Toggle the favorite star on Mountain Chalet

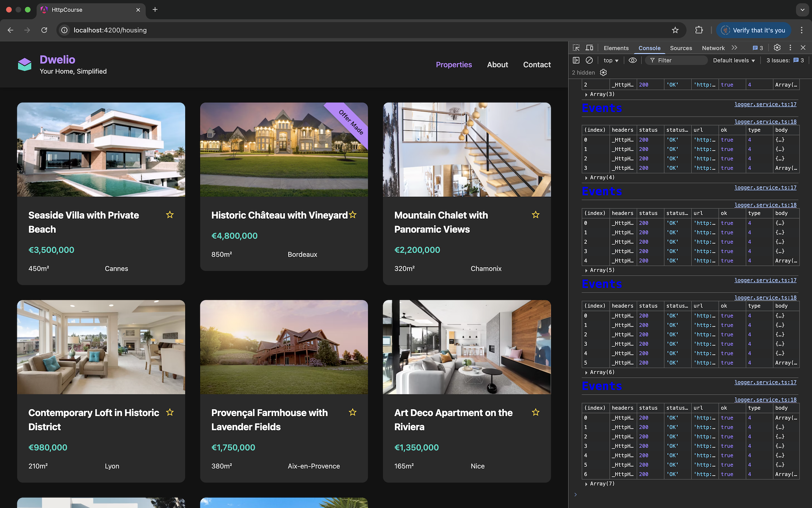click(535, 215)
